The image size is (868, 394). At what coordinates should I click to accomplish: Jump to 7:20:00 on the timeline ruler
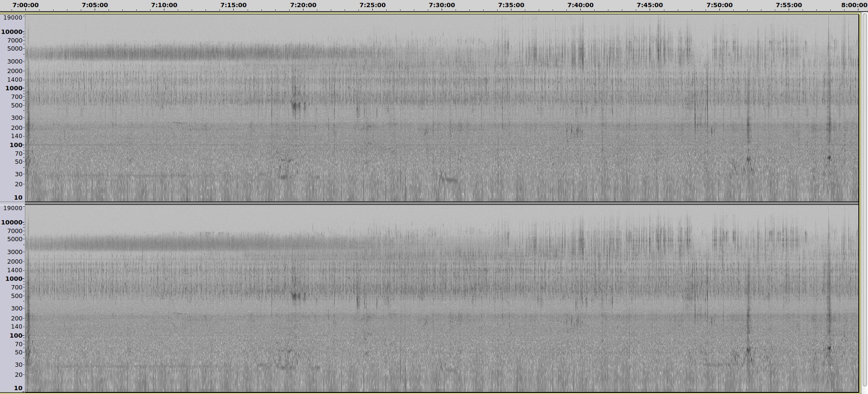tap(303, 5)
